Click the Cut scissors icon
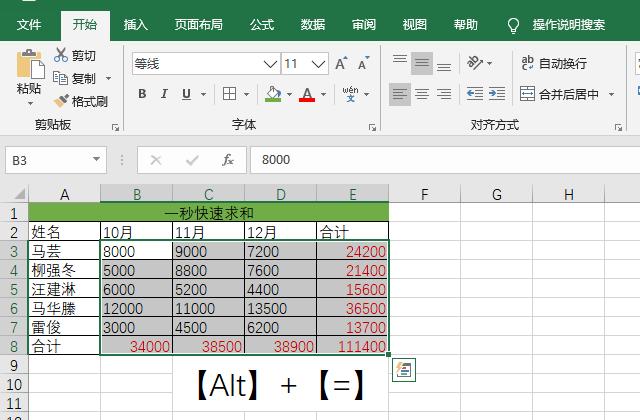The image size is (640, 420). pos(61,55)
